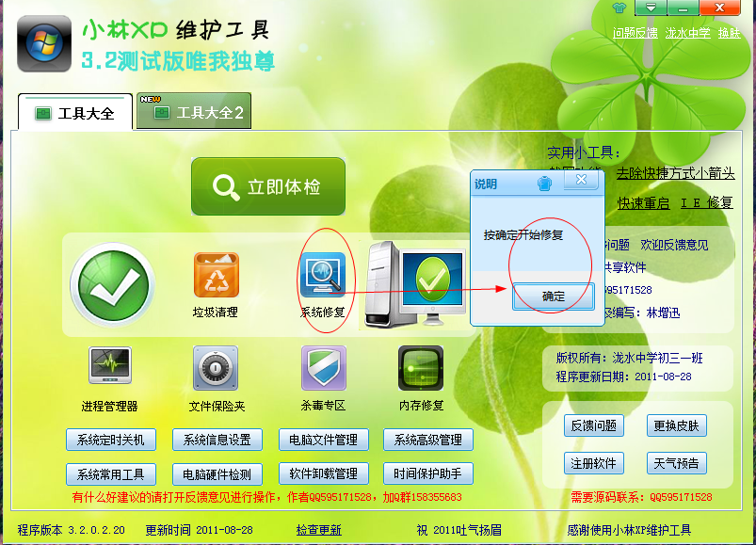Open 电脑硬件检测 hardware detection
This screenshot has height=545, width=756.
click(x=217, y=473)
